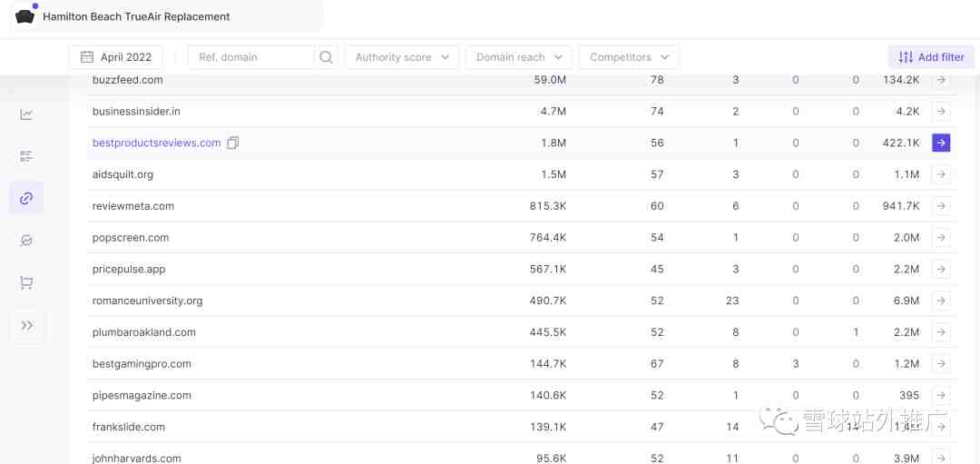The image size is (980, 464).
Task: Open arrow button for johnharvards.com row
Action: [x=941, y=458]
